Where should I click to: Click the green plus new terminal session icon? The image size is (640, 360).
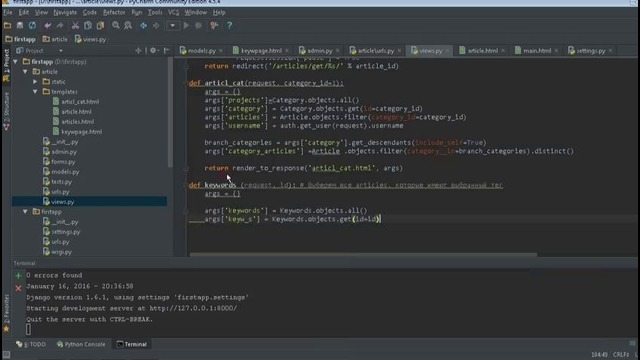(18, 276)
